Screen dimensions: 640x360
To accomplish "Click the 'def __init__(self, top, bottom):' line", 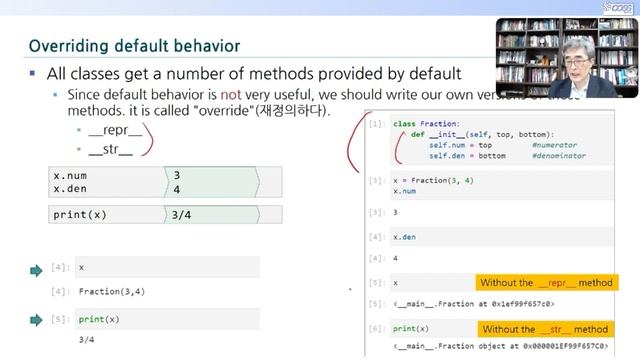I will [482, 134].
